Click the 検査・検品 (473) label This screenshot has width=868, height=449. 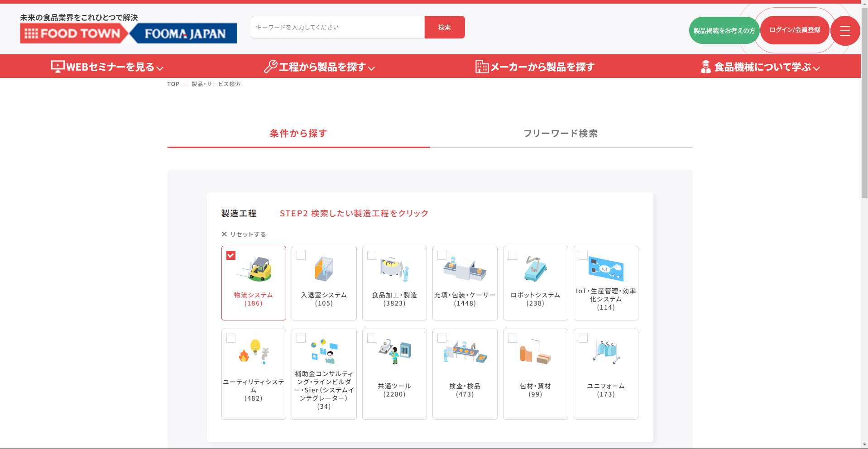pyautogui.click(x=465, y=390)
